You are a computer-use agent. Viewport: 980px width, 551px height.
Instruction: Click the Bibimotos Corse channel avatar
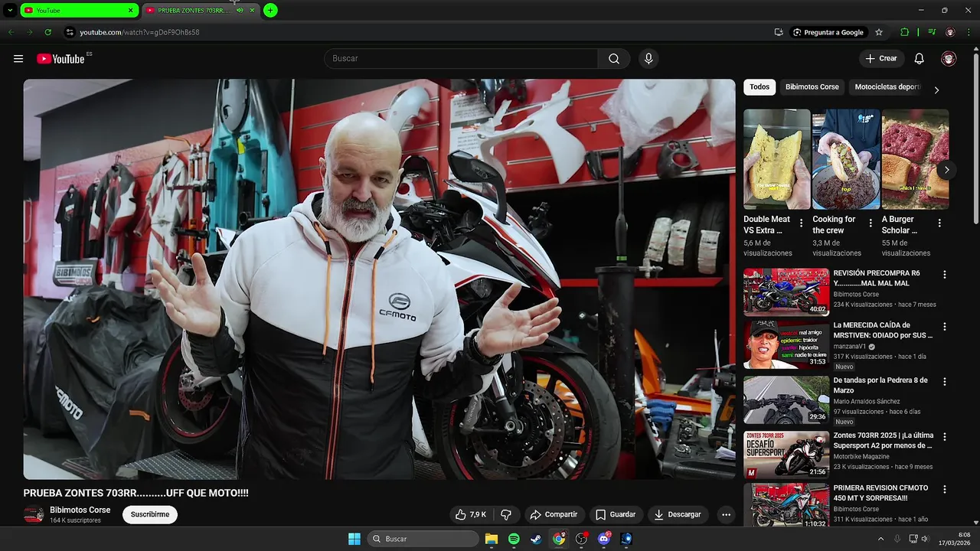pos(34,515)
